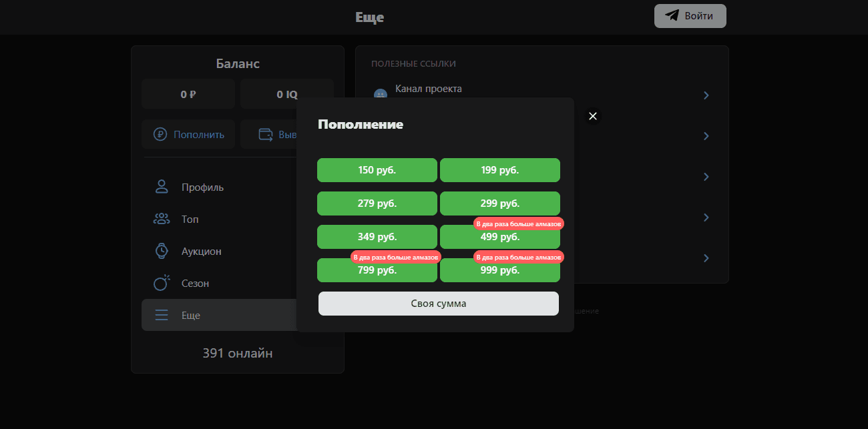Close the Пополнение dialog
This screenshot has width=868, height=429.
[592, 116]
